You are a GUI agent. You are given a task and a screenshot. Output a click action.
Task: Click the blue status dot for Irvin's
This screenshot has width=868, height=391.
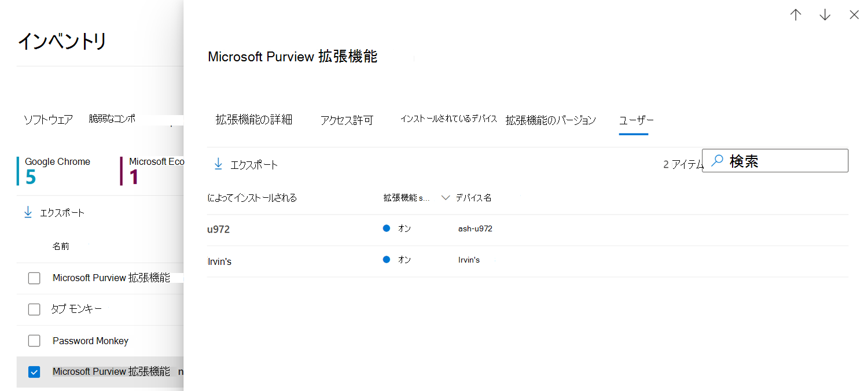tap(387, 260)
